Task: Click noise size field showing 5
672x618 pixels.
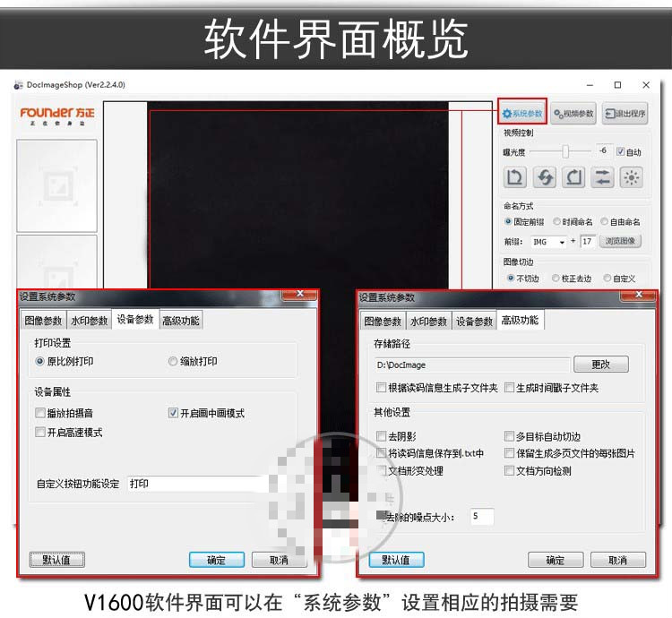Action: coord(482,517)
